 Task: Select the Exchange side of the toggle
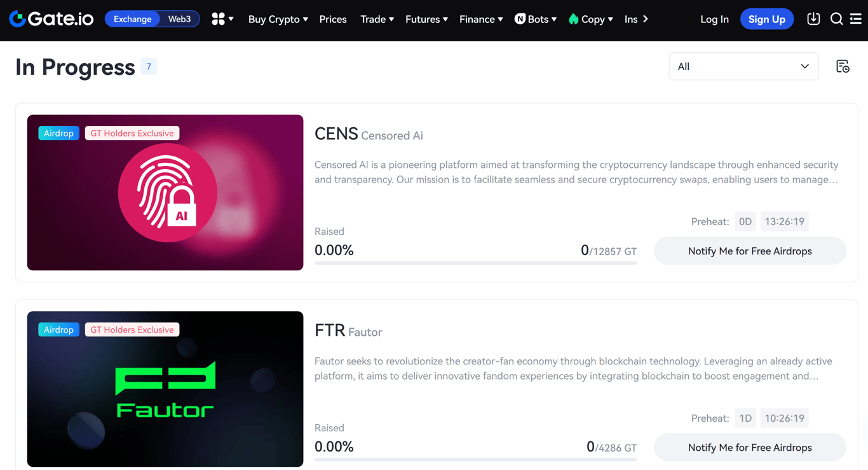132,19
